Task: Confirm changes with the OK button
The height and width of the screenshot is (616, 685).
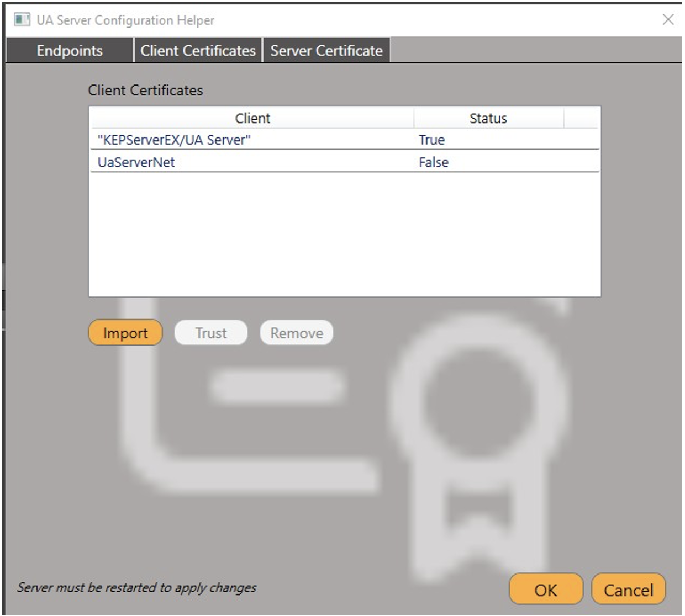Action: (x=546, y=590)
